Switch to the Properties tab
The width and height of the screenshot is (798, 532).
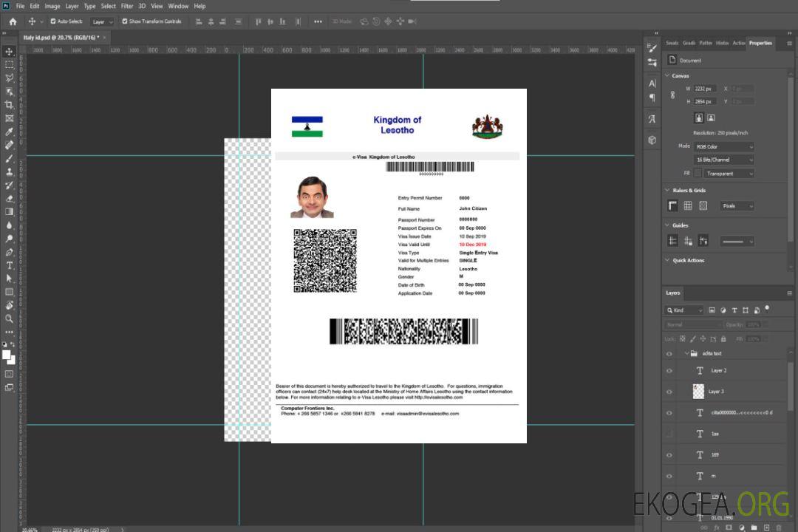click(x=760, y=44)
